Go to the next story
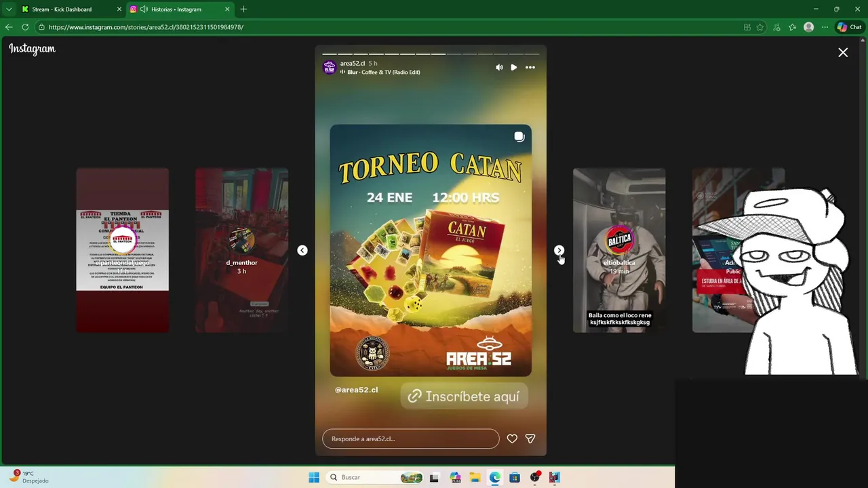Viewport: 868px width, 488px height. [x=559, y=250]
